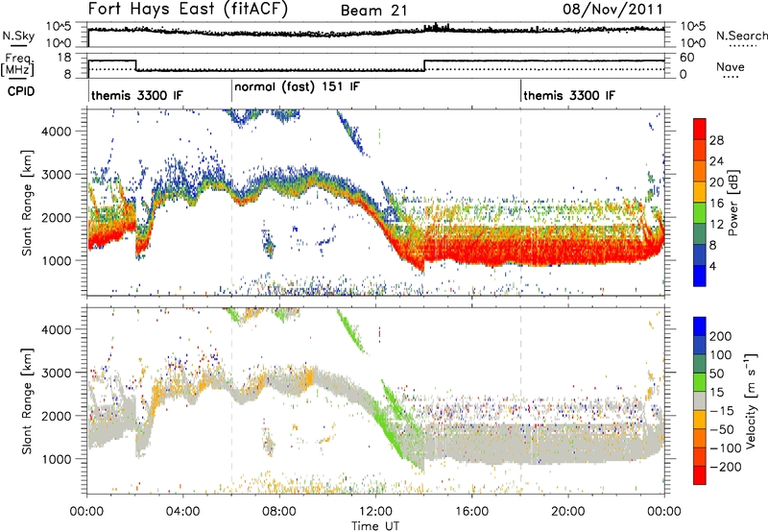Screen dimensions: 768x532
Task: Click the 'Nave' legend label
Action: tap(731, 67)
